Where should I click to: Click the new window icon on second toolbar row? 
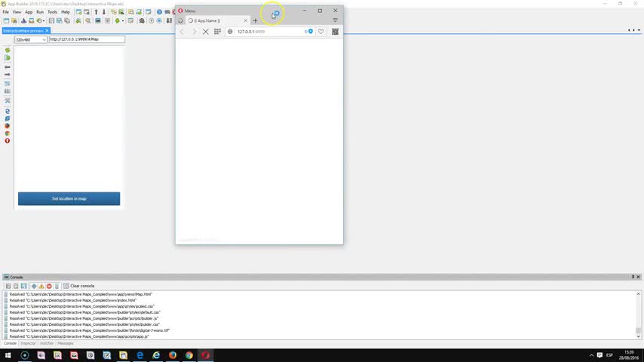click(x=6, y=20)
